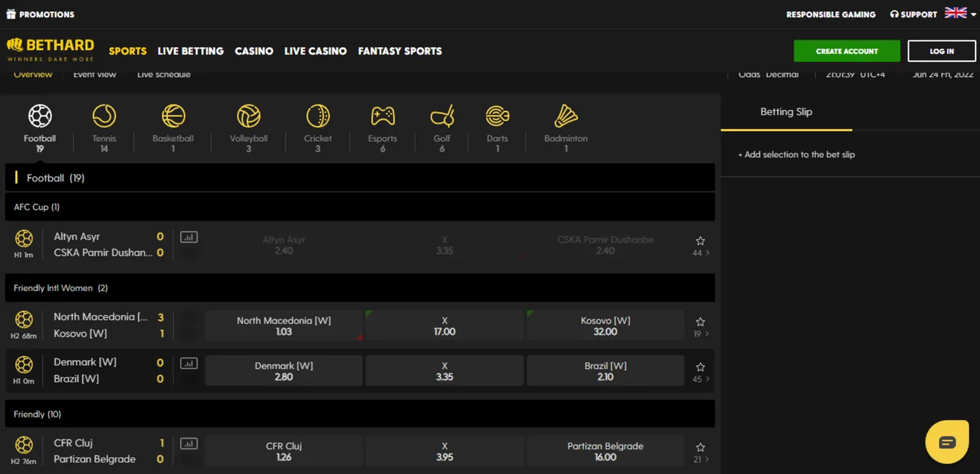Screen dimensions: 980x474
Task: Open the Altyn Asyr match row
Action: (360, 245)
